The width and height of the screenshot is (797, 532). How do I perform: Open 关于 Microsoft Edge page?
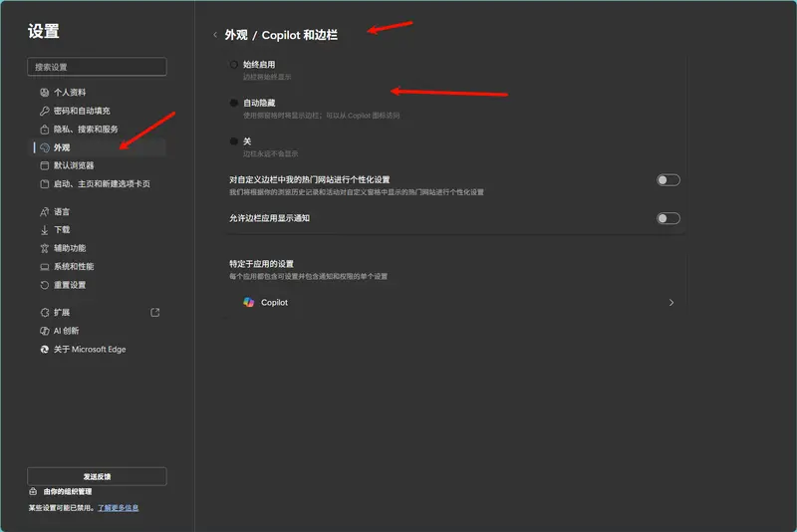tap(97, 349)
